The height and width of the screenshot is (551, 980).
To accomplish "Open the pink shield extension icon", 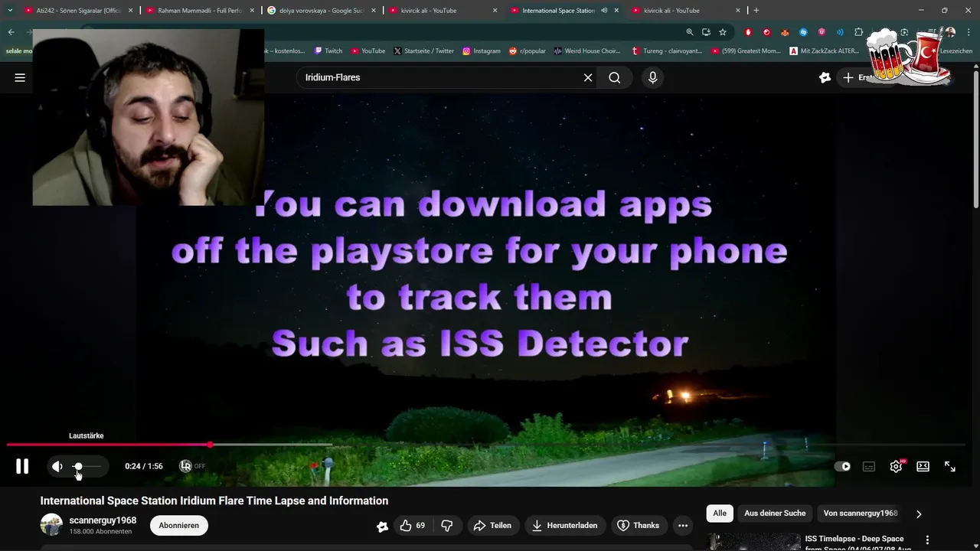I will (x=822, y=32).
